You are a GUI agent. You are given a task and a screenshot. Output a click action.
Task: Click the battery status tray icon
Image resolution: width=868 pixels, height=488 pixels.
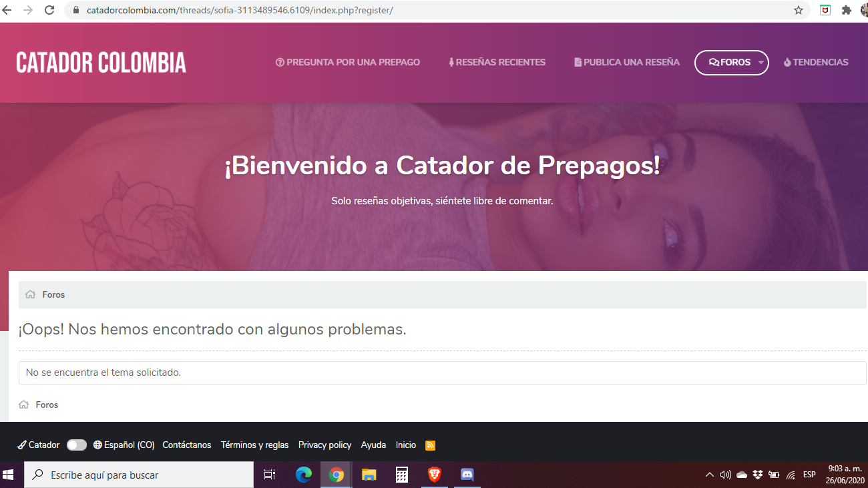[x=774, y=475]
